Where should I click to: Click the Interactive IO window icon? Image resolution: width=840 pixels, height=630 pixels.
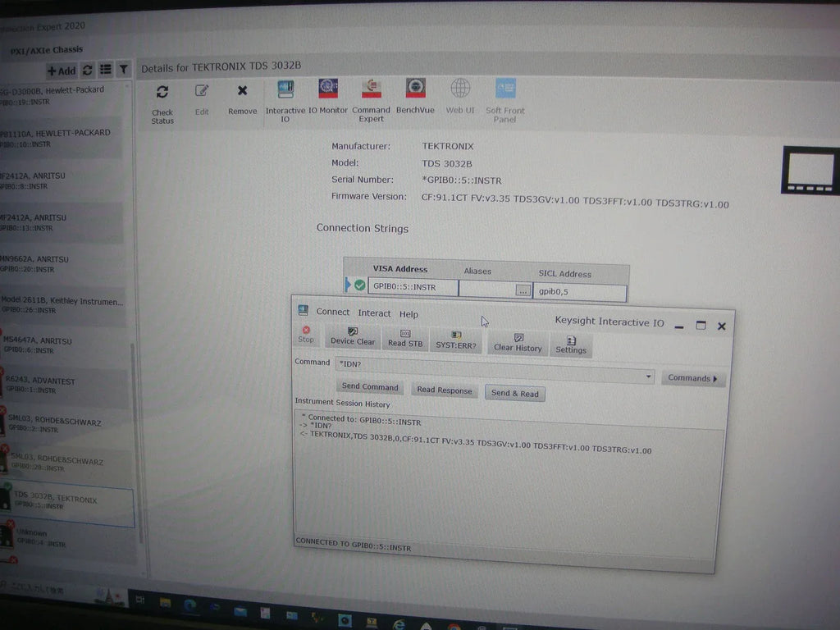click(x=304, y=309)
